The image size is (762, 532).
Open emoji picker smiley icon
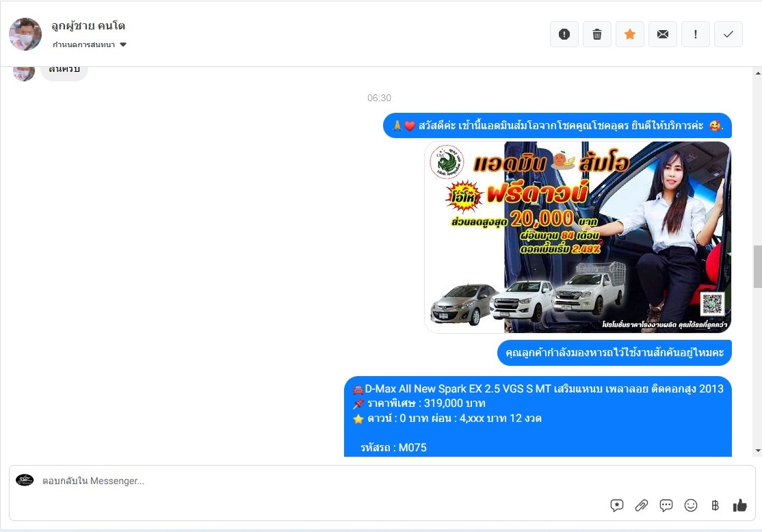(x=691, y=506)
